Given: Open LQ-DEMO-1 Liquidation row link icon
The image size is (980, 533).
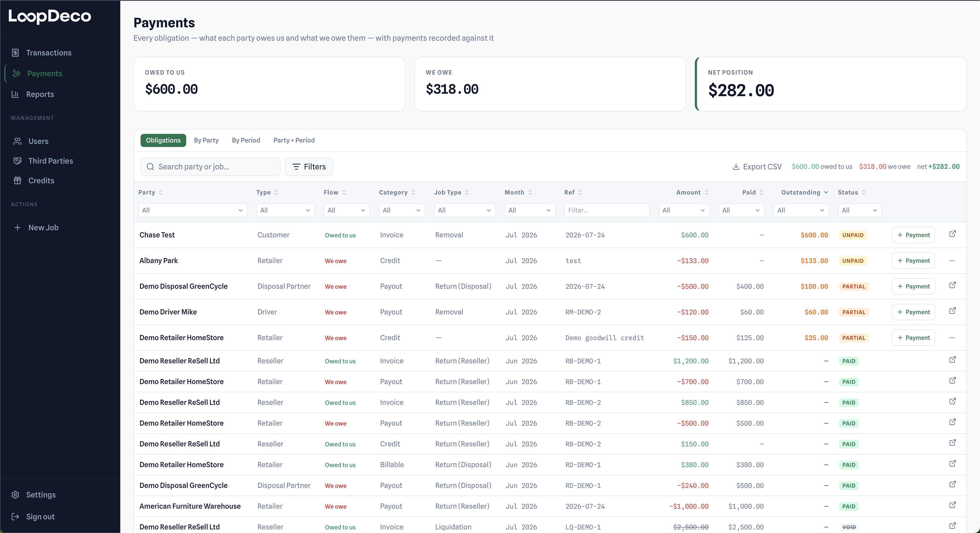Looking at the screenshot, I should (952, 526).
